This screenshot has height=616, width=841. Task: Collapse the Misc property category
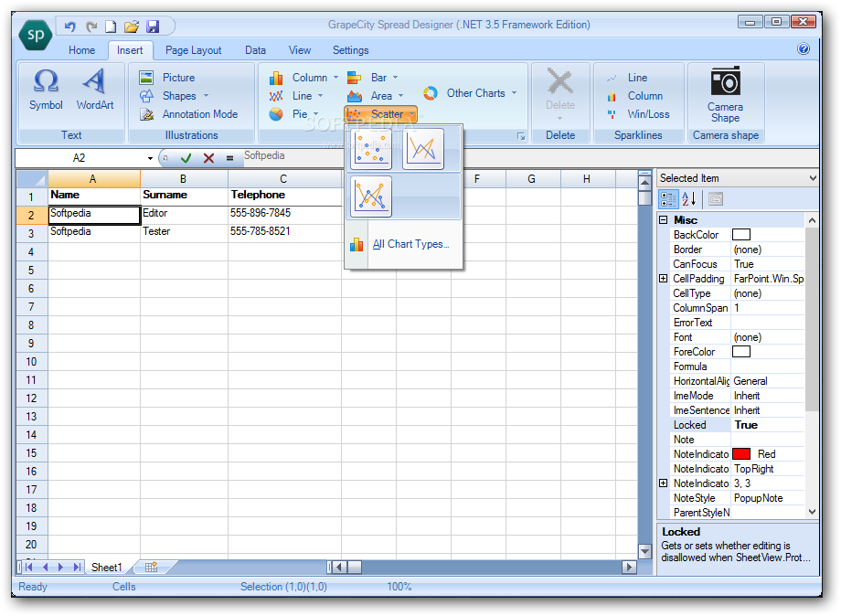[664, 220]
